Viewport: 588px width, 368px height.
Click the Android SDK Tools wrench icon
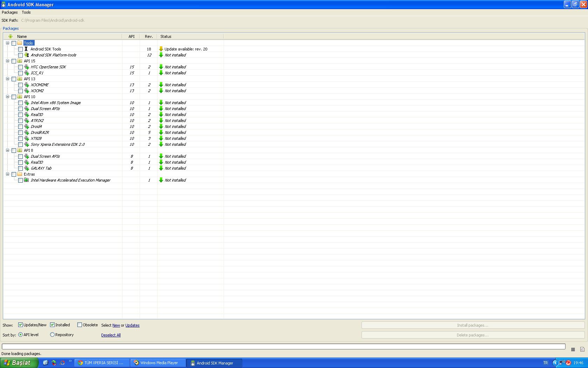(x=26, y=49)
